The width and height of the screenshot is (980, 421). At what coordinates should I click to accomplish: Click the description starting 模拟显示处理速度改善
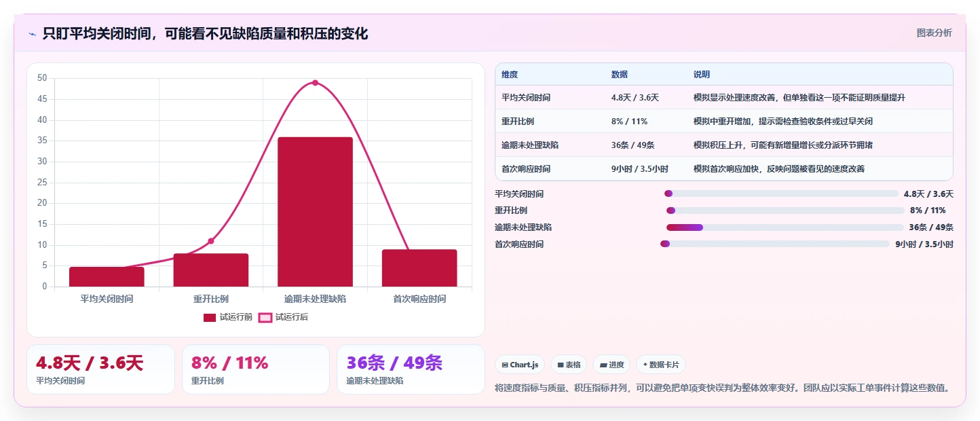tap(799, 98)
